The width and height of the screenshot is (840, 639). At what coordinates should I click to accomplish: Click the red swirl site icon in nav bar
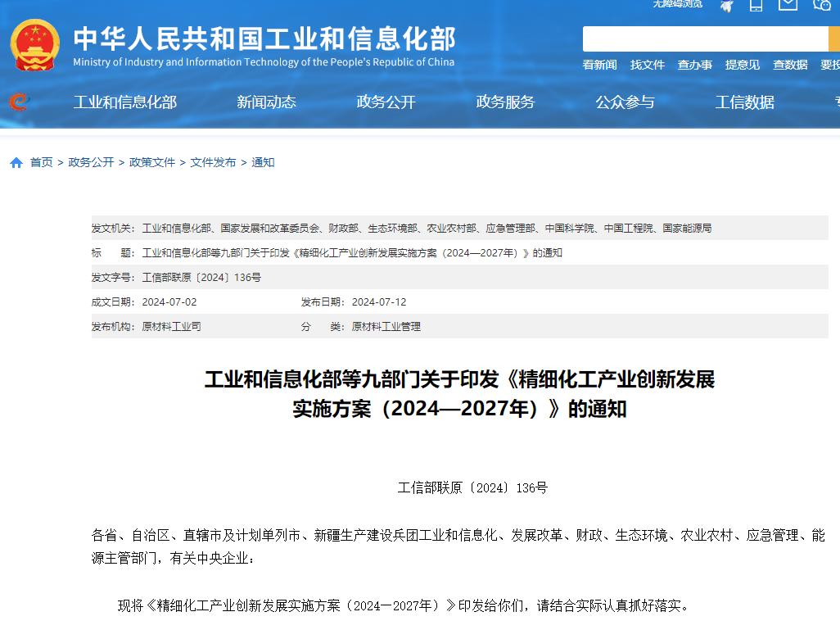tap(20, 102)
